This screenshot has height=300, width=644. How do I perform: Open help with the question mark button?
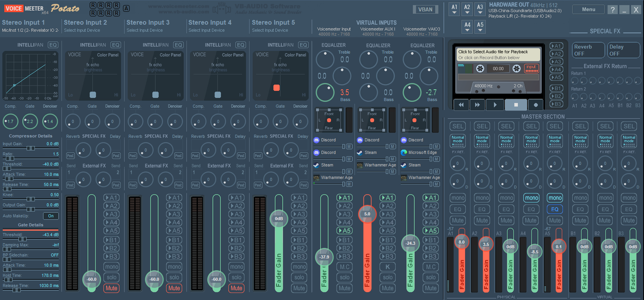pos(613,9)
